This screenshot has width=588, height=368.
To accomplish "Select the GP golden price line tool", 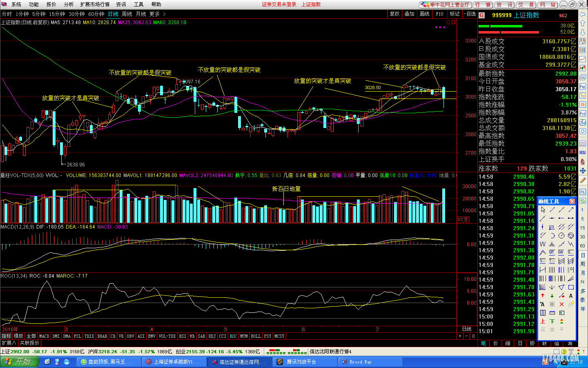I will coord(552,252).
